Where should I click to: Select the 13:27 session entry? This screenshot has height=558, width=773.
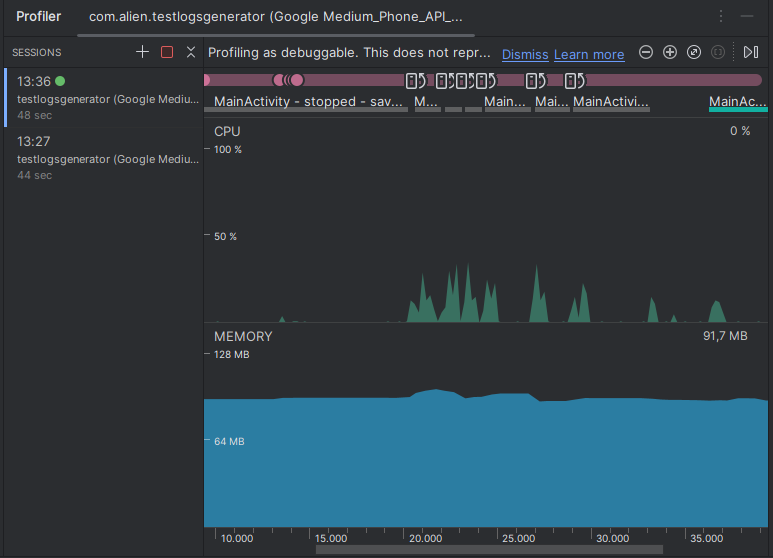(x=104, y=158)
